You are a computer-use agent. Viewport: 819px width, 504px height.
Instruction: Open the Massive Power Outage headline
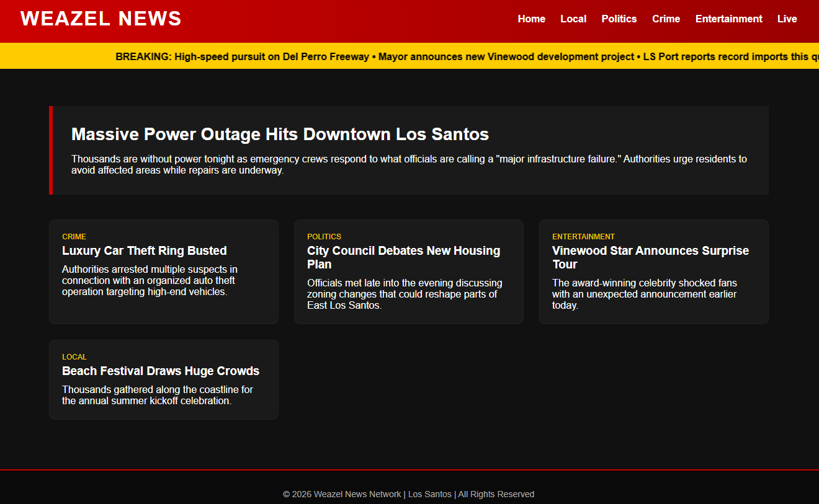tap(280, 135)
